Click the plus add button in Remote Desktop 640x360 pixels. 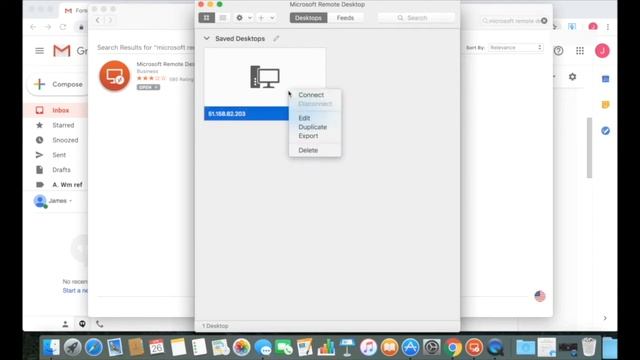(261, 18)
